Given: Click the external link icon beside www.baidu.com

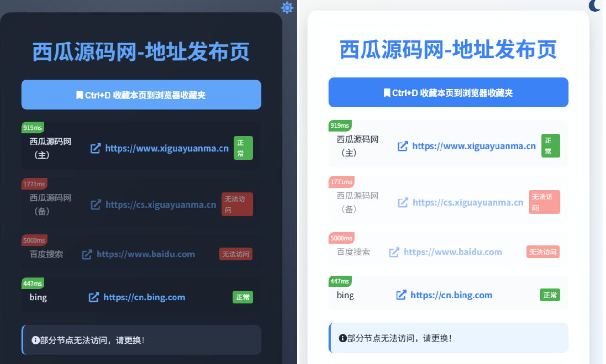Looking at the screenshot, I should coord(87,254).
